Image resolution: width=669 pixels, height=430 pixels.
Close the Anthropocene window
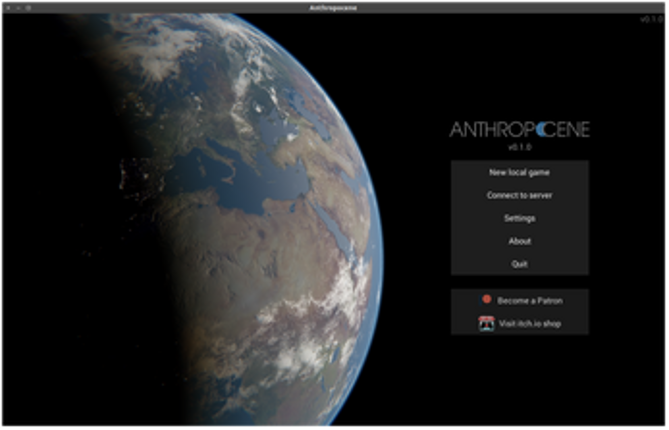click(x=8, y=8)
